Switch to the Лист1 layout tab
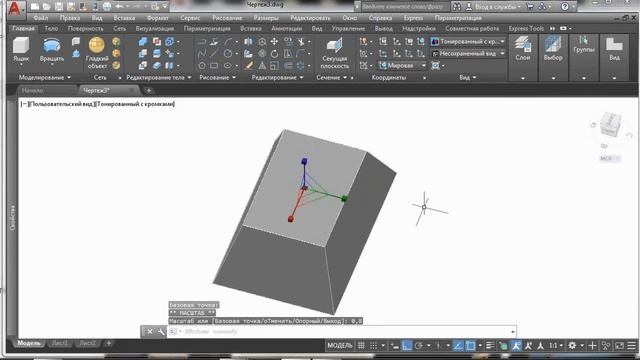The width and height of the screenshot is (640, 360). click(60, 343)
